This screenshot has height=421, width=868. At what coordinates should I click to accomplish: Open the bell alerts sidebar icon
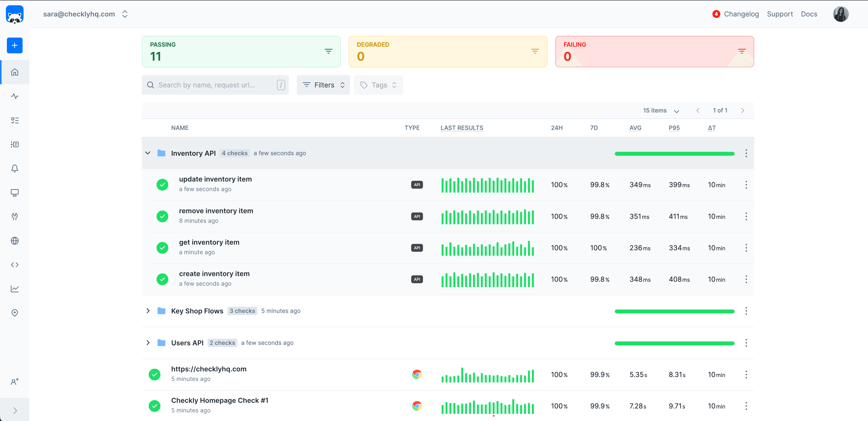(14, 168)
